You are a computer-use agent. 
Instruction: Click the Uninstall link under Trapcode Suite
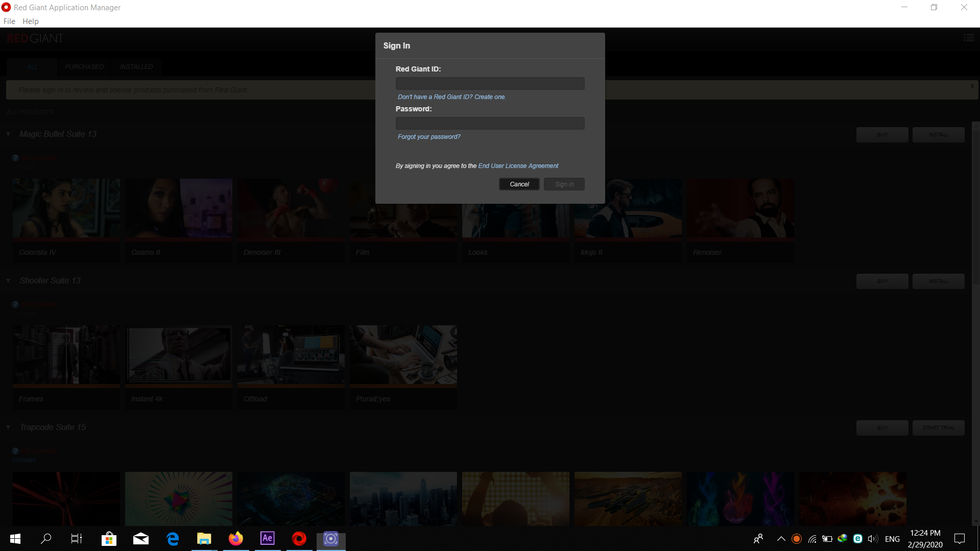point(23,460)
